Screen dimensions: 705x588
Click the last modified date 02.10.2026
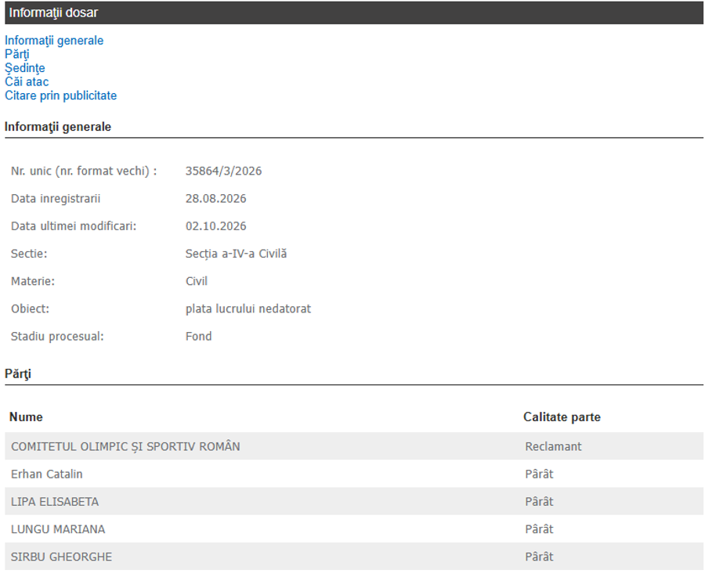pos(216,225)
